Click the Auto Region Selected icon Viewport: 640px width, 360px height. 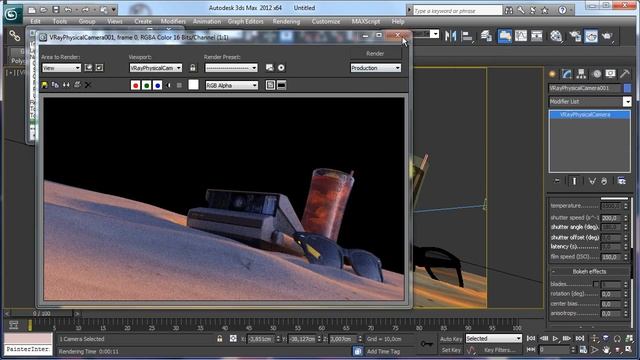99,68
